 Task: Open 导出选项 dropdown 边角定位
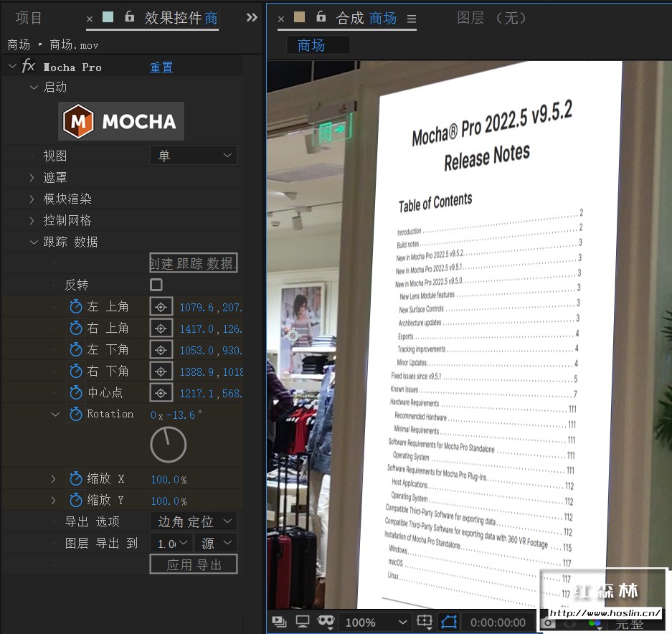coord(194,521)
